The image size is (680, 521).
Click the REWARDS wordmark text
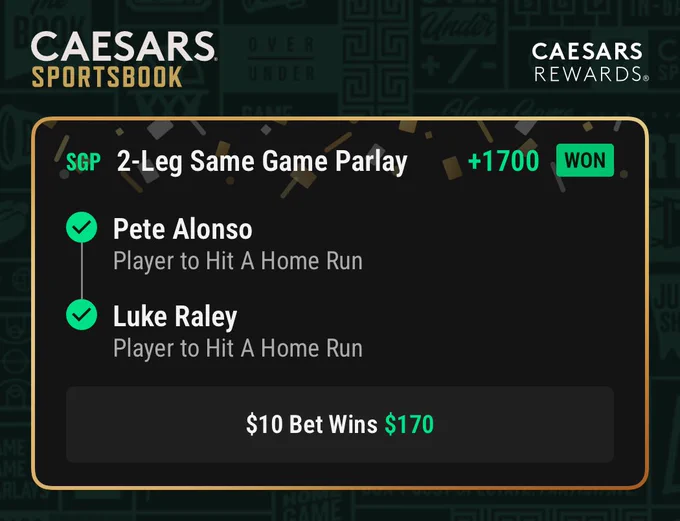pyautogui.click(x=591, y=74)
